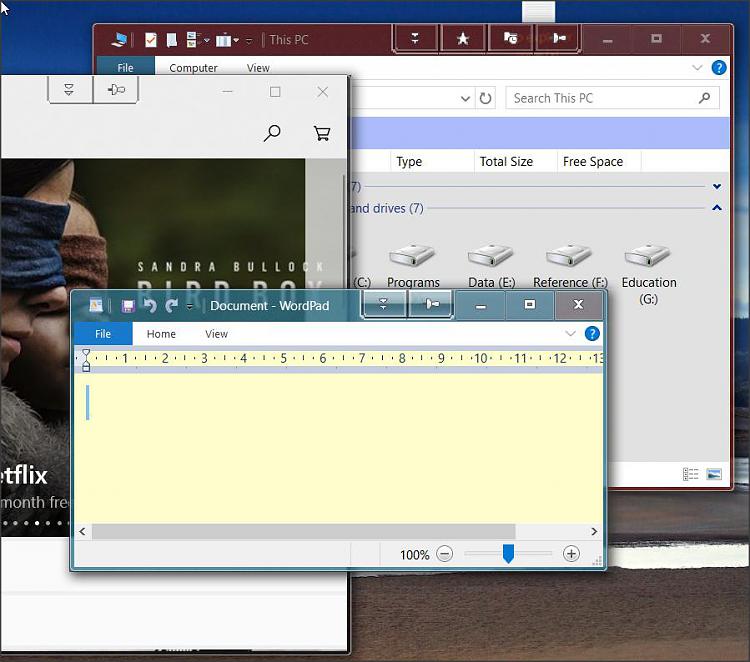Screen dimensions: 750x662
Task: Click the pin button in Explorer title bar
Action: (x=558, y=38)
